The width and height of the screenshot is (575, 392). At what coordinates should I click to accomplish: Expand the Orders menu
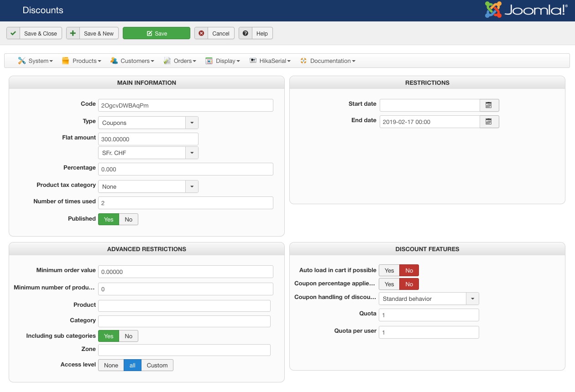point(180,61)
